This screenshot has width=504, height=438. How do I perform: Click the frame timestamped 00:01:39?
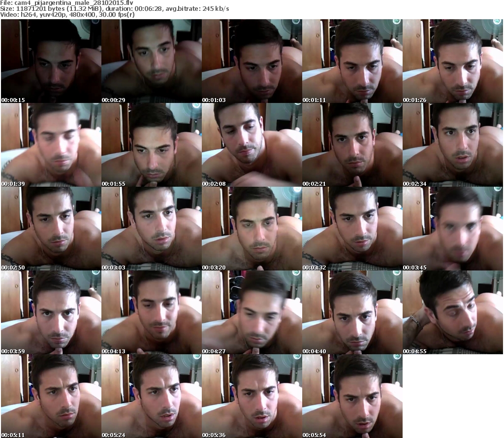51,145
